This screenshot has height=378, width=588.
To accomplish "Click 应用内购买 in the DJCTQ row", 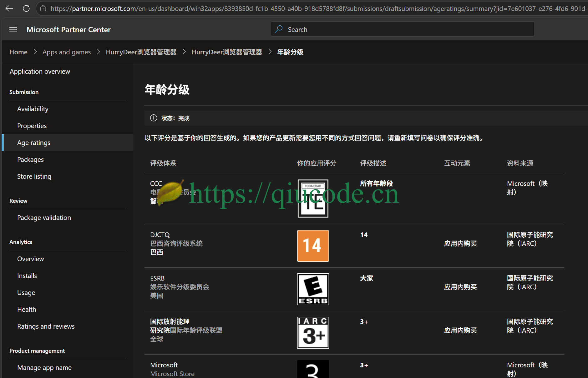I will click(460, 243).
